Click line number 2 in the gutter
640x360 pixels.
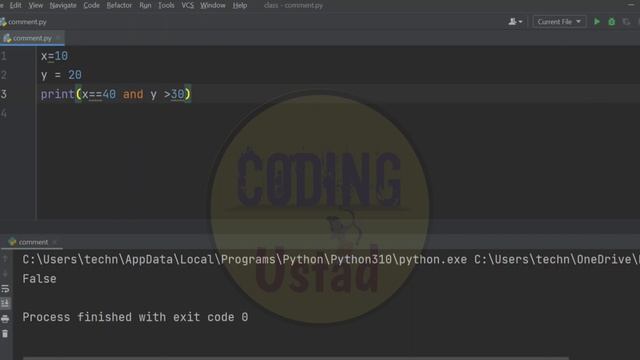click(x=4, y=75)
